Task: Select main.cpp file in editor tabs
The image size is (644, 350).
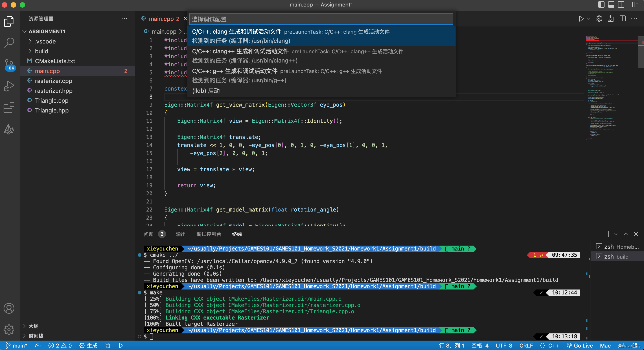Action: pos(161,19)
